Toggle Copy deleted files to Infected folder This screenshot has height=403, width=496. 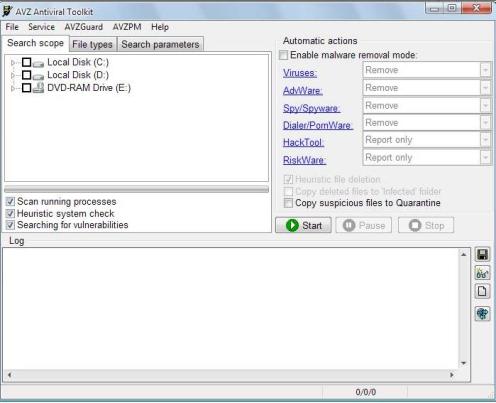click(288, 191)
